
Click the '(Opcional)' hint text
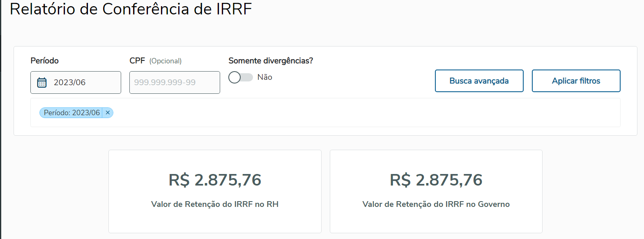(x=165, y=61)
